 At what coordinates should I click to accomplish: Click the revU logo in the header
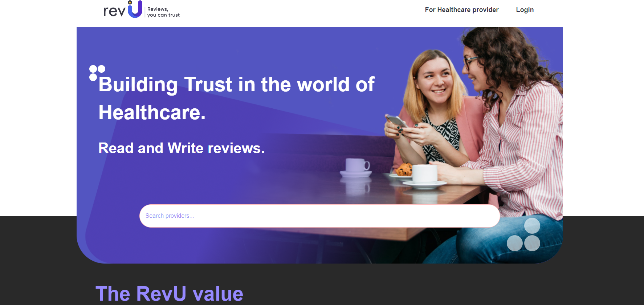pyautogui.click(x=141, y=9)
